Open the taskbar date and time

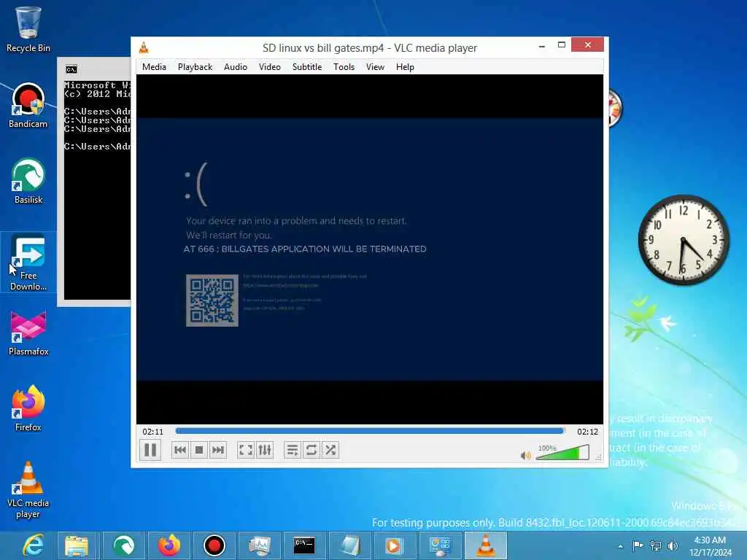click(710, 546)
